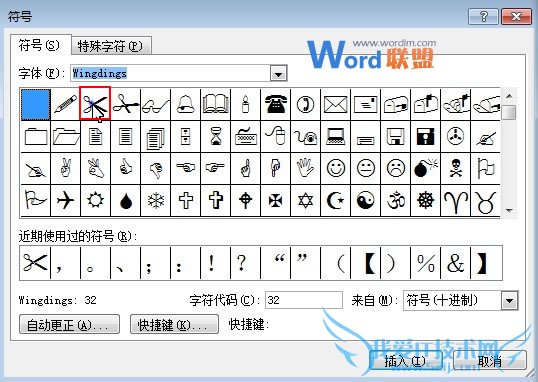
Task: Click the 自动更正 button
Action: [x=69, y=324]
